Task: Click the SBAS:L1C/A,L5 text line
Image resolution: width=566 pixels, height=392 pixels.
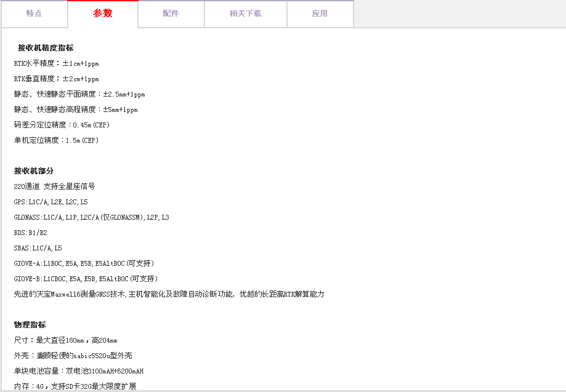Action: (x=38, y=248)
